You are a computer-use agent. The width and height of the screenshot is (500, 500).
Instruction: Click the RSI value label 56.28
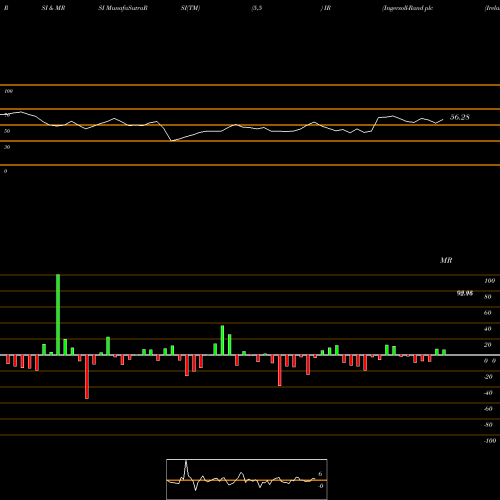click(x=460, y=117)
